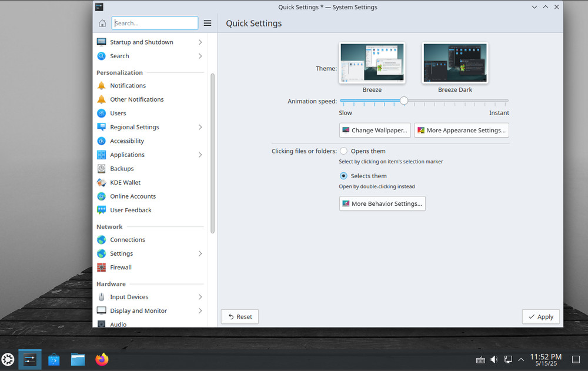Launch Discover store from taskbar

click(x=54, y=360)
